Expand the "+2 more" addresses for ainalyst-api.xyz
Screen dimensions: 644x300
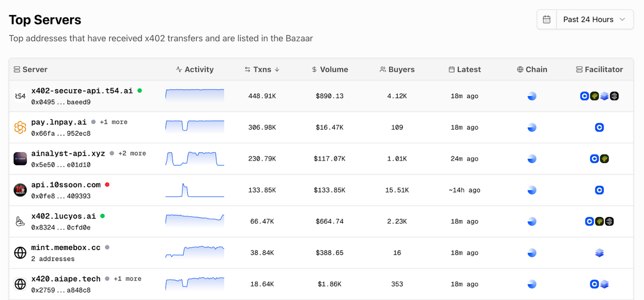click(132, 153)
